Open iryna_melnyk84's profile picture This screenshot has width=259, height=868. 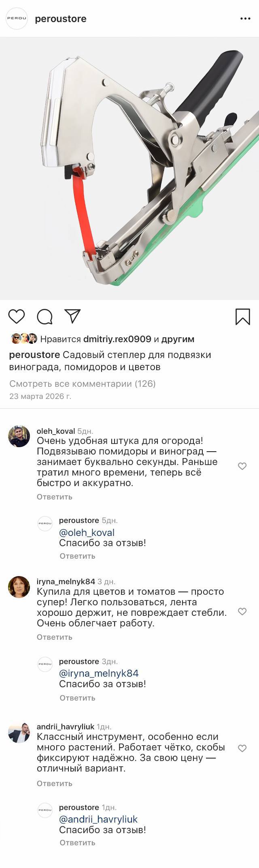(x=19, y=587)
